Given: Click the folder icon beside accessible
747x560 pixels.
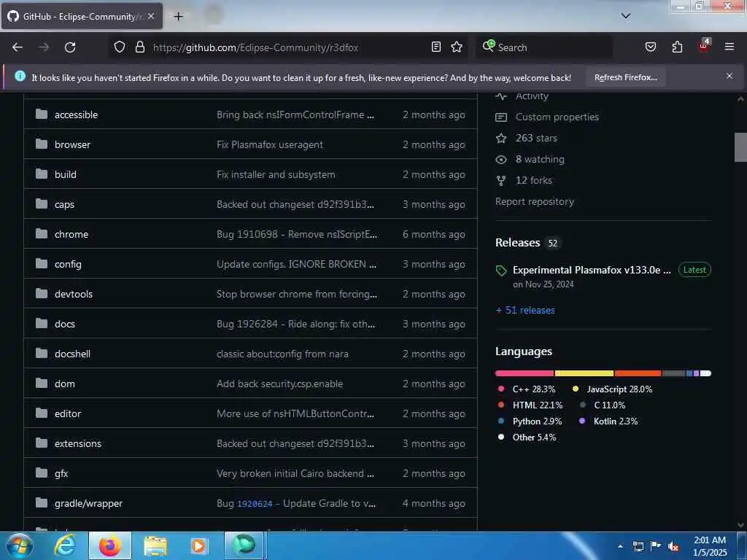Looking at the screenshot, I should pos(42,114).
